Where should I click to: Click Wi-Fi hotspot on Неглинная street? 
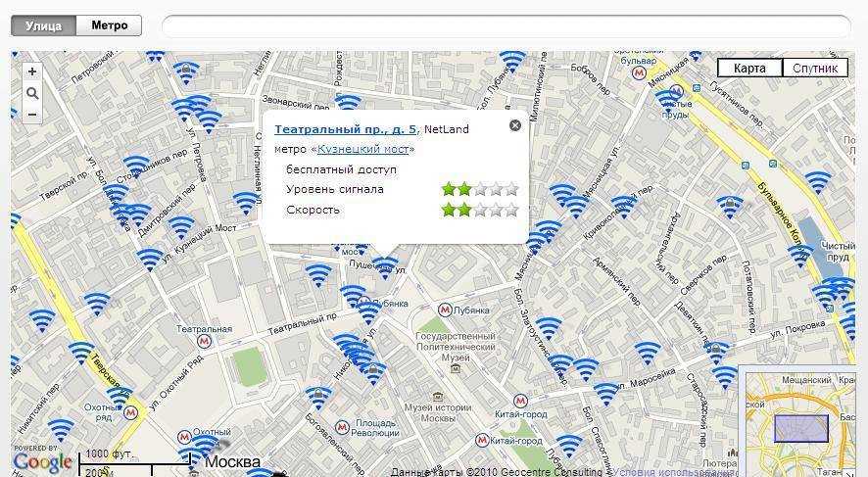pos(246,203)
